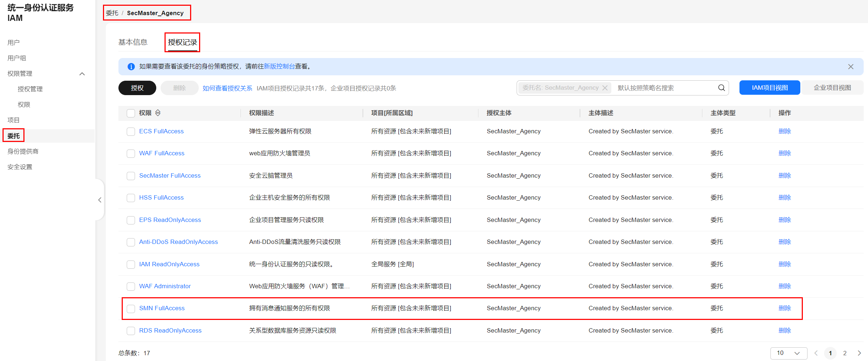Viewport: 868px width, 361px height.
Task: Select the SMN FullAccess checkbox
Action: [x=131, y=309]
